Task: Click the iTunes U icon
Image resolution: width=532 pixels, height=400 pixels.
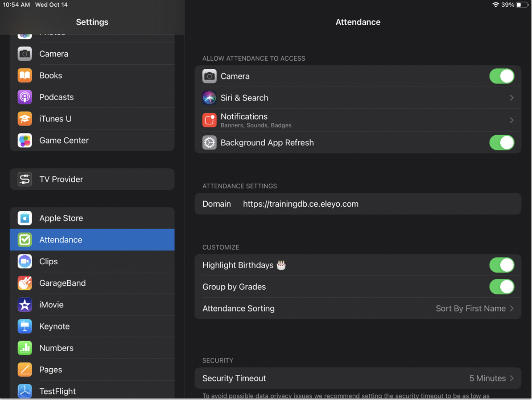Action: 24,119
